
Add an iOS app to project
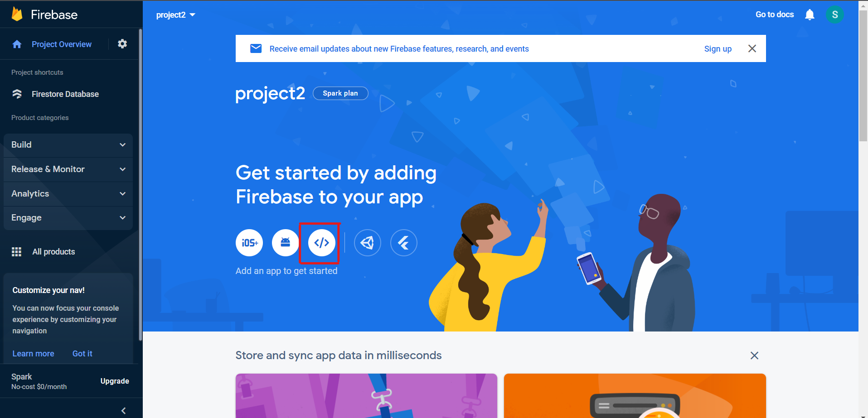(x=249, y=243)
